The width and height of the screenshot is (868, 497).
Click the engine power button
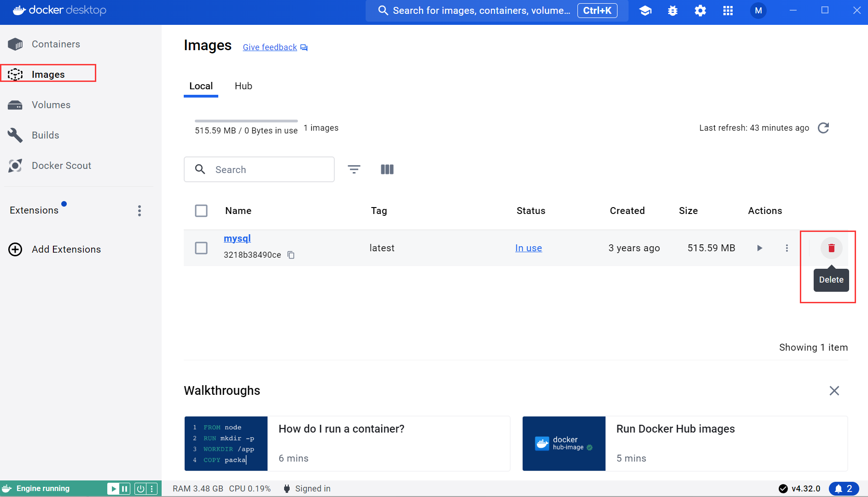140,489
